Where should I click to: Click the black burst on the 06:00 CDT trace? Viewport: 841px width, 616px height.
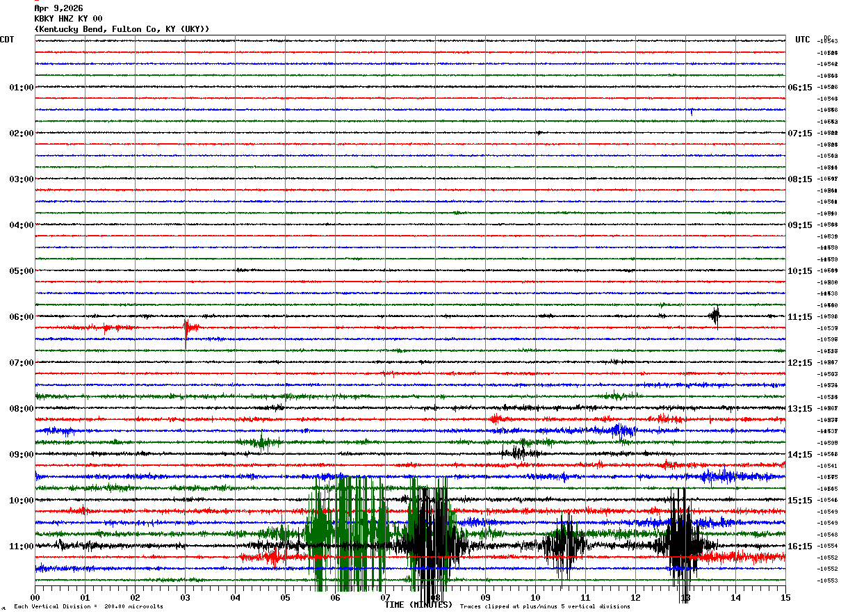pyautogui.click(x=715, y=316)
